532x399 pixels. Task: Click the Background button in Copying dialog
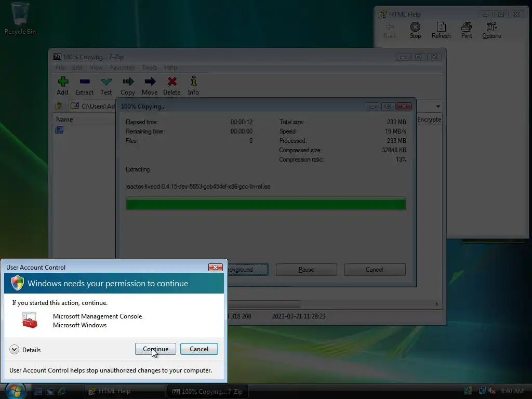(248, 270)
